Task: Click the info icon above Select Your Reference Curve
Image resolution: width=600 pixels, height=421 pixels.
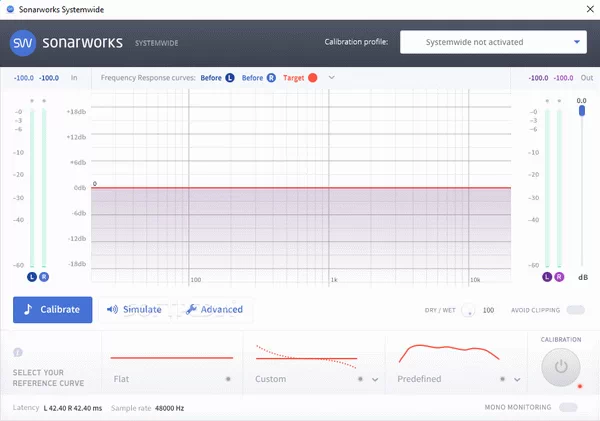Action: click(x=18, y=352)
